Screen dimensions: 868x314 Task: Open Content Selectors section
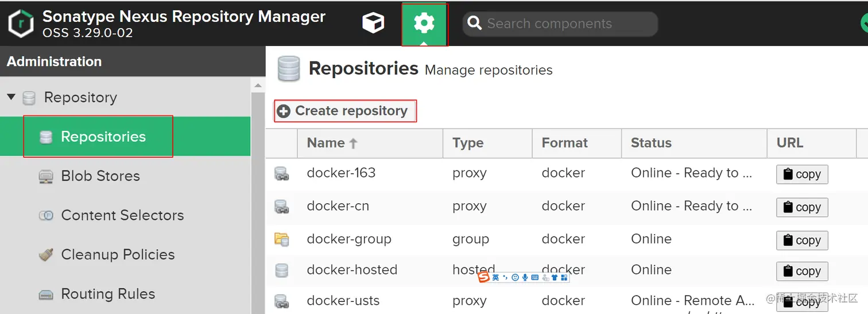[122, 215]
